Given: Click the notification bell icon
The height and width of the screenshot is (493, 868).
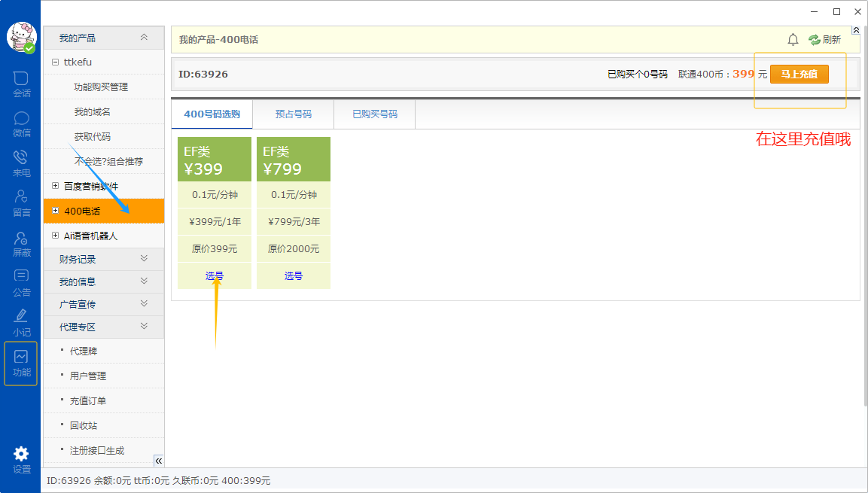Looking at the screenshot, I should (x=793, y=40).
